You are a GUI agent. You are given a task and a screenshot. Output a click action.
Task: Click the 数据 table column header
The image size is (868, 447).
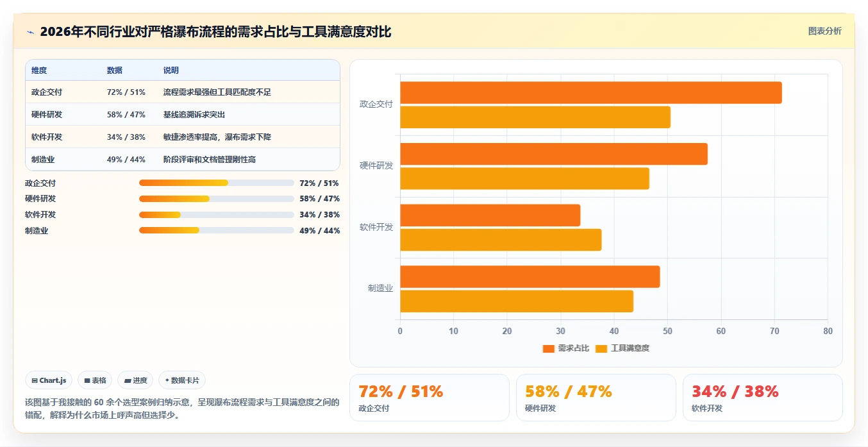pos(115,70)
